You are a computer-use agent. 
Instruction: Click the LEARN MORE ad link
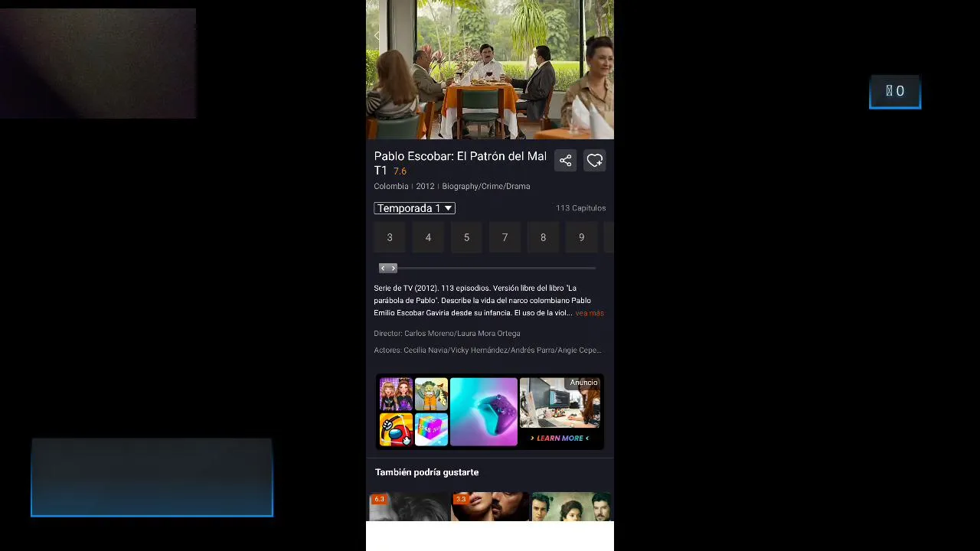560,438
